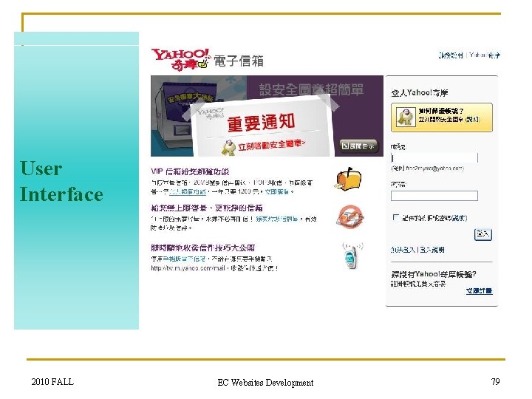
Task: Click the anti-spam envelope icon
Action: click(349, 216)
